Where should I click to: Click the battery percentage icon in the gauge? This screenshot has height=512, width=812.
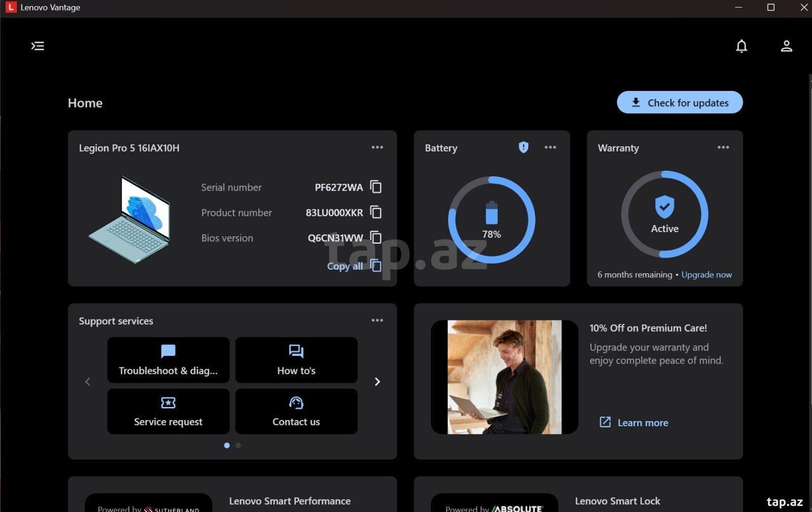pyautogui.click(x=491, y=213)
